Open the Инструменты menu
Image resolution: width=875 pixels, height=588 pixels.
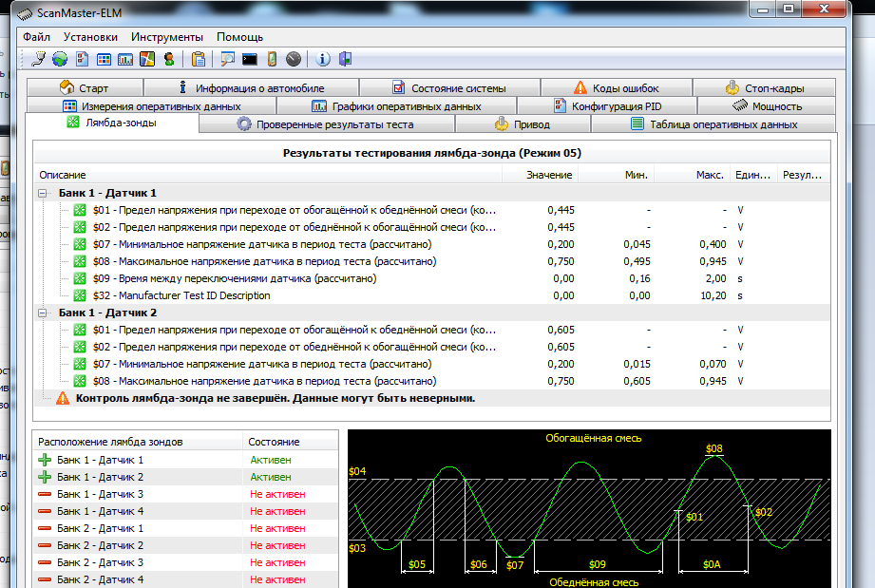[166, 37]
